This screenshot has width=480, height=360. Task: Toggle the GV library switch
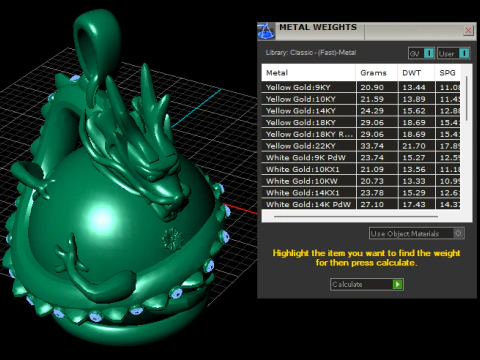coord(421,53)
